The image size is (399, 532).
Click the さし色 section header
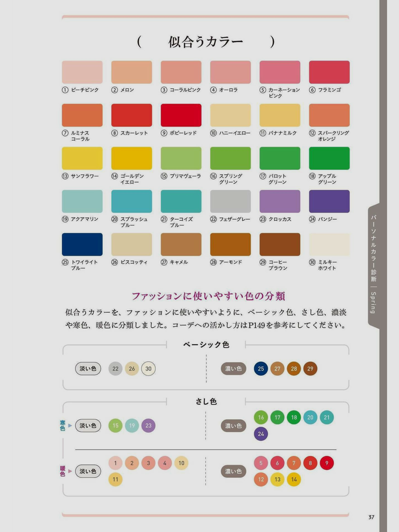[206, 402]
